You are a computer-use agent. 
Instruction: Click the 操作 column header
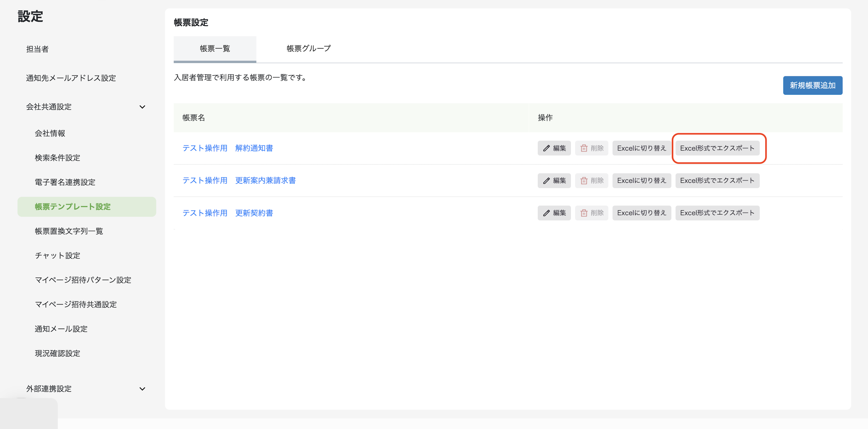point(545,118)
